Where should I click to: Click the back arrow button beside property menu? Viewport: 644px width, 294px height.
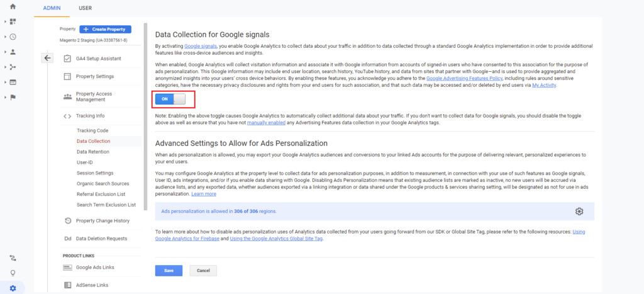coord(47,58)
